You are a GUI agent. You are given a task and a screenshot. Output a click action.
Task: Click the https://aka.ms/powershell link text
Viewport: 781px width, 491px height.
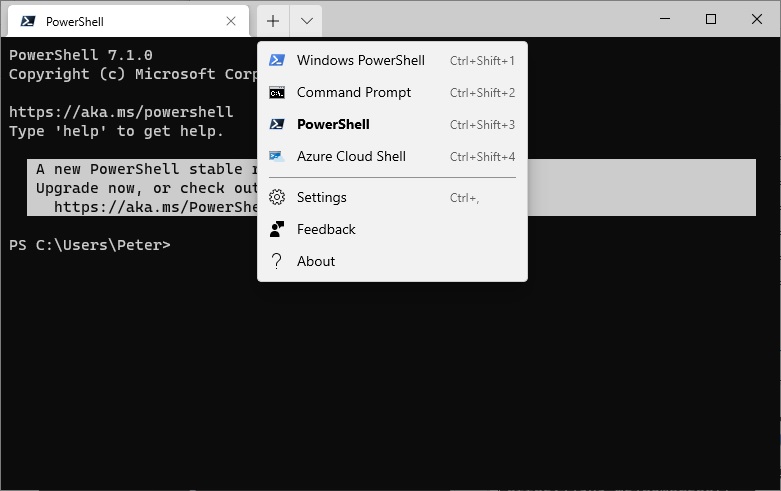121,112
